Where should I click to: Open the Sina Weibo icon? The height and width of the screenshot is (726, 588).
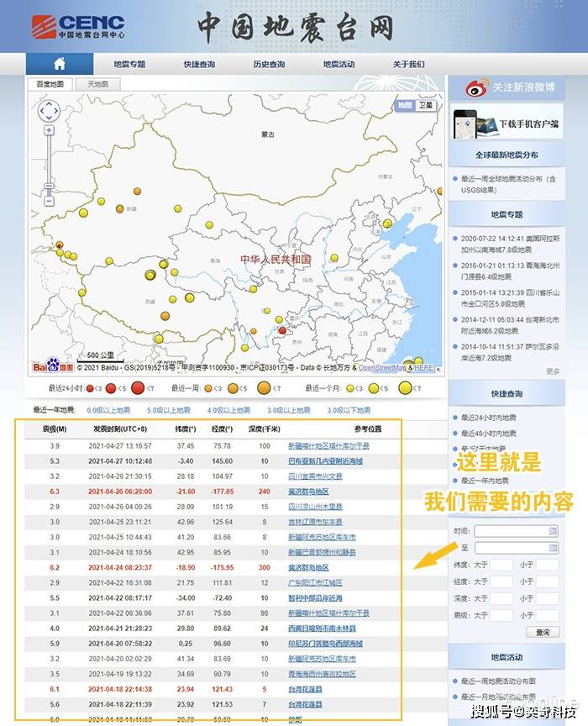pos(477,87)
